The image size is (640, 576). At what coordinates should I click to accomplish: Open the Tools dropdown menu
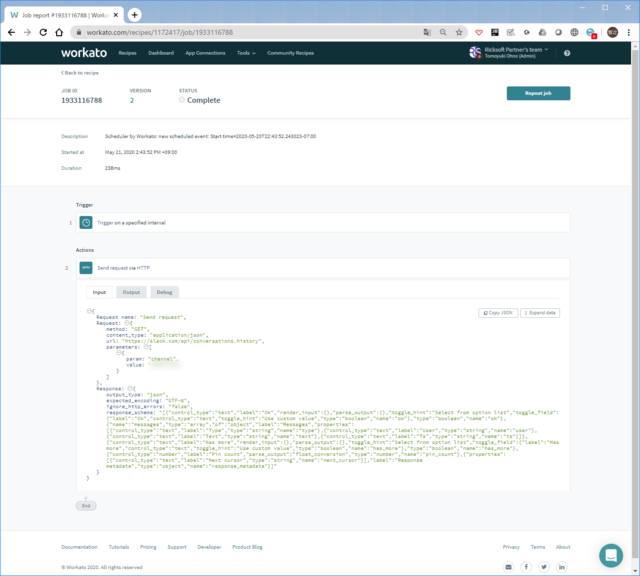(x=246, y=53)
